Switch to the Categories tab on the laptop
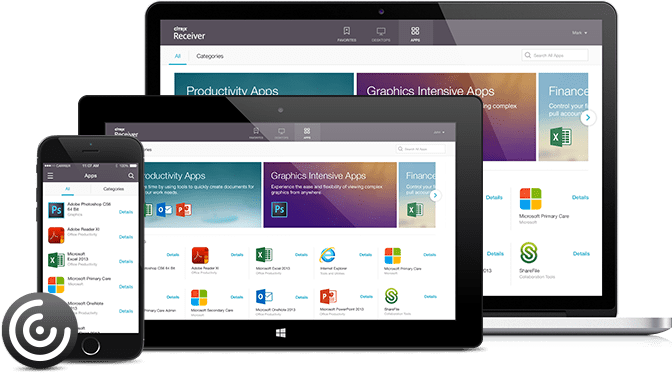This screenshot has width=672, height=373. pos(210,56)
